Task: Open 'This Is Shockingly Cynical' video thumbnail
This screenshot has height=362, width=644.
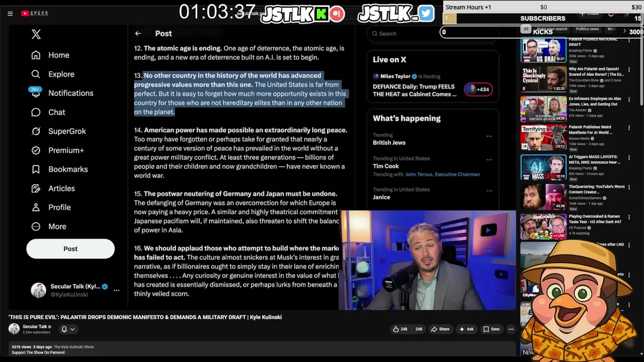Action: click(x=543, y=79)
